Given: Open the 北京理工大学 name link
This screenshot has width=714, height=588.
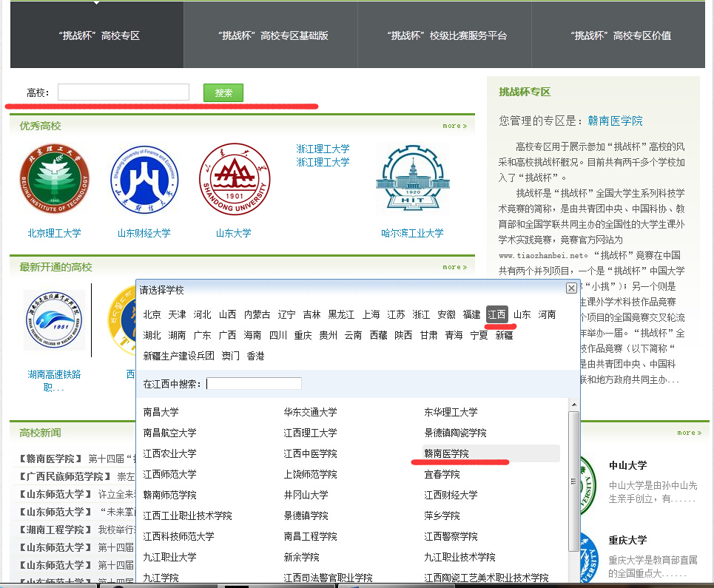Looking at the screenshot, I should 54,233.
